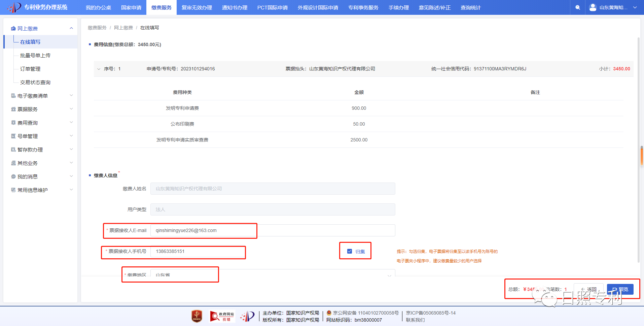Click the search icon in top bar
The width and height of the screenshot is (644, 326).
pyautogui.click(x=577, y=7)
